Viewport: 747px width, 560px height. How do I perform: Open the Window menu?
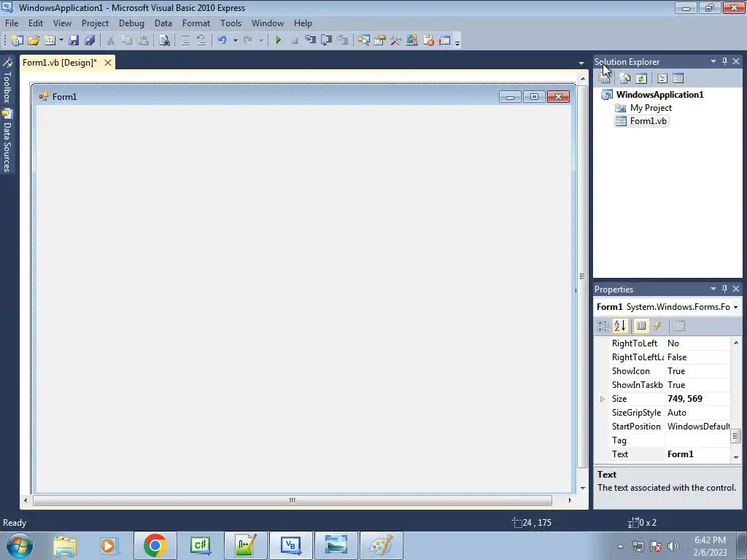267,23
